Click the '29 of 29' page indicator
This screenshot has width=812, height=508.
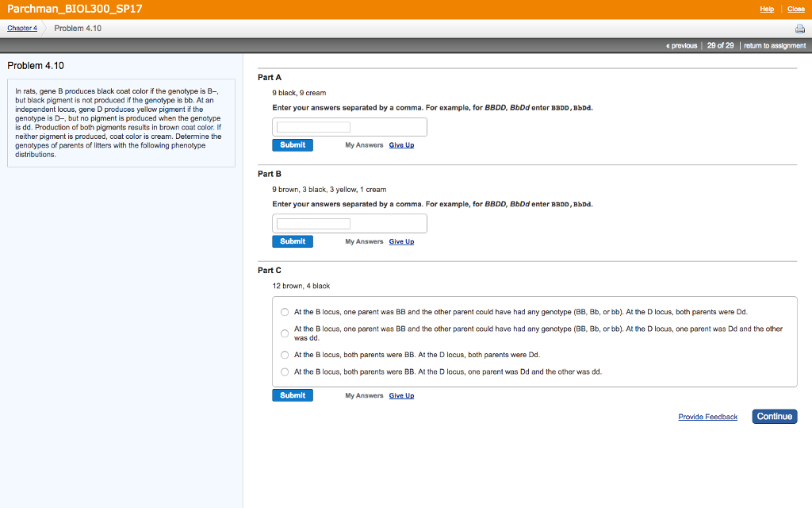(x=720, y=45)
